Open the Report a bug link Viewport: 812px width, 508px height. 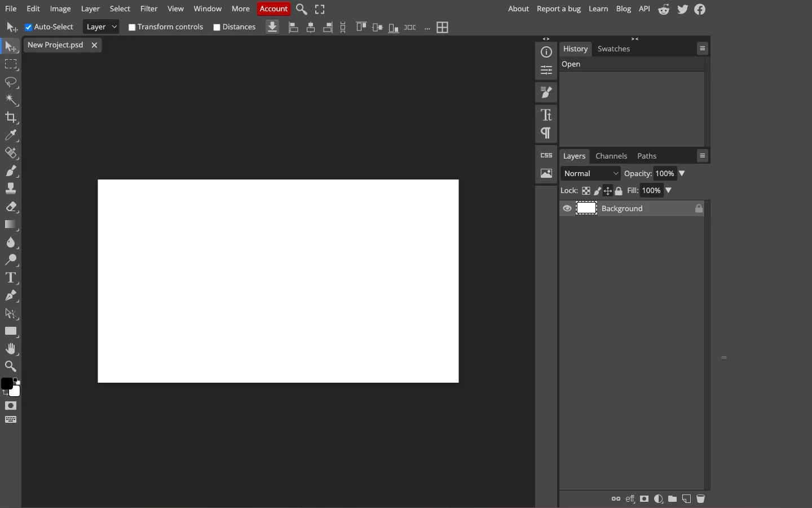coord(559,9)
